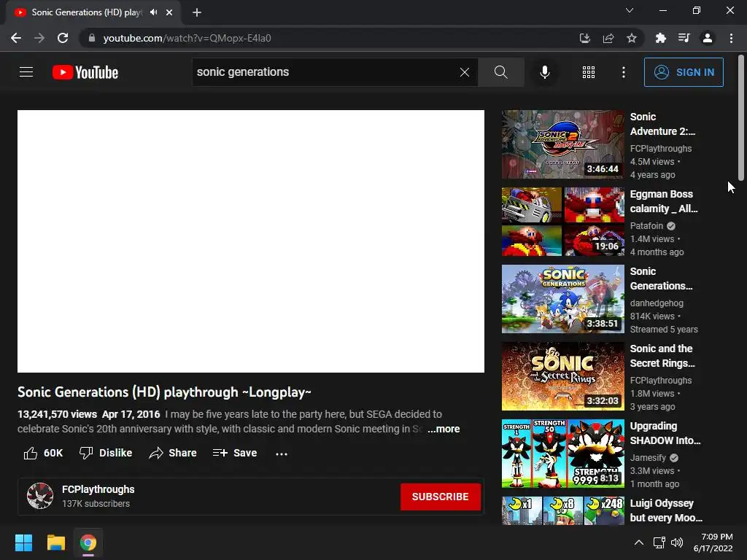Click the magnifier search button
This screenshot has height=560, width=747.
pyautogui.click(x=500, y=72)
